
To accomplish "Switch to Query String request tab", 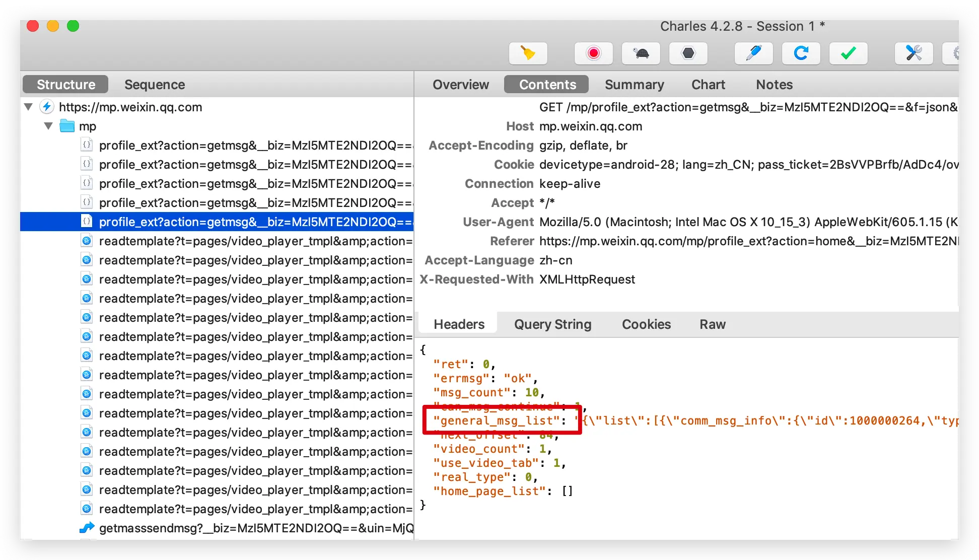I will [x=552, y=324].
